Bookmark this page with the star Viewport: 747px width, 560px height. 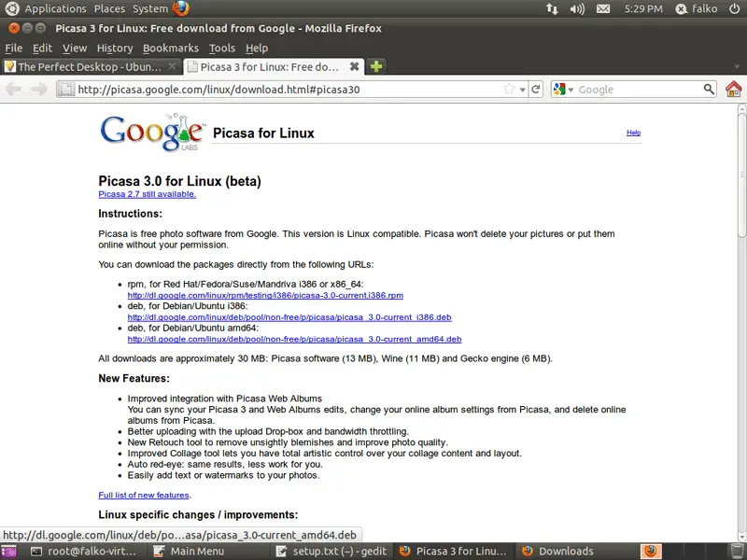(509, 89)
